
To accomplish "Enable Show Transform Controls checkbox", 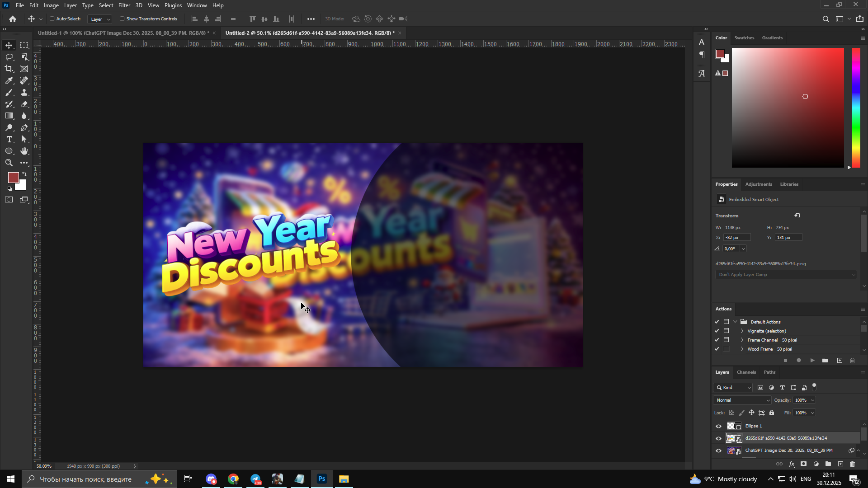I will [x=122, y=19].
